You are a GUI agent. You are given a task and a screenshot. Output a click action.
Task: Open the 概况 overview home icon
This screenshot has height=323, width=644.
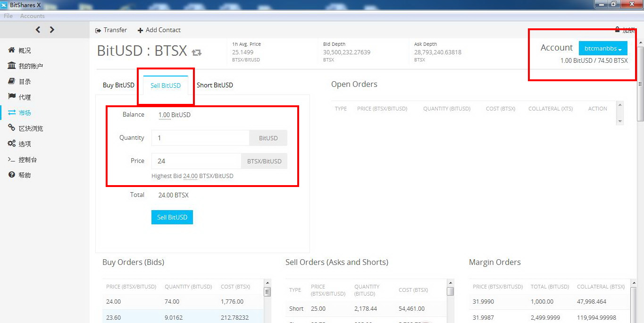pos(12,50)
